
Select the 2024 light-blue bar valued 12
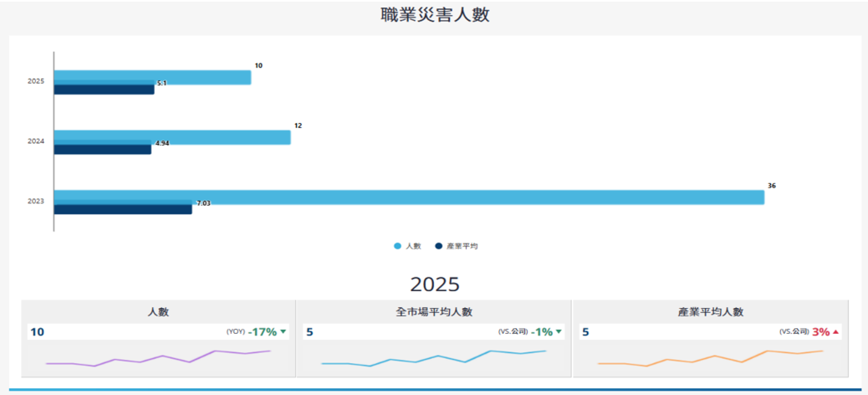pos(172,136)
